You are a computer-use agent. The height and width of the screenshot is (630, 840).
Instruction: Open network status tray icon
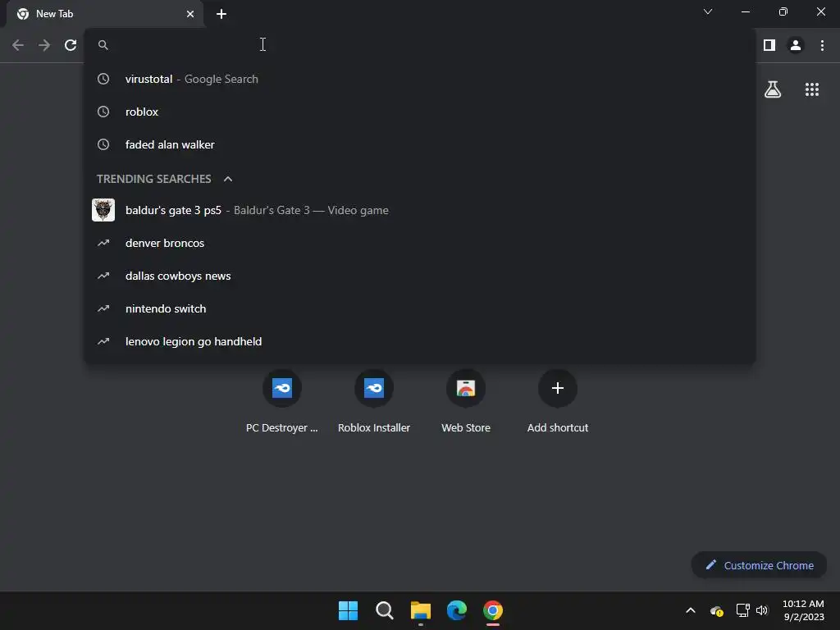pos(742,610)
